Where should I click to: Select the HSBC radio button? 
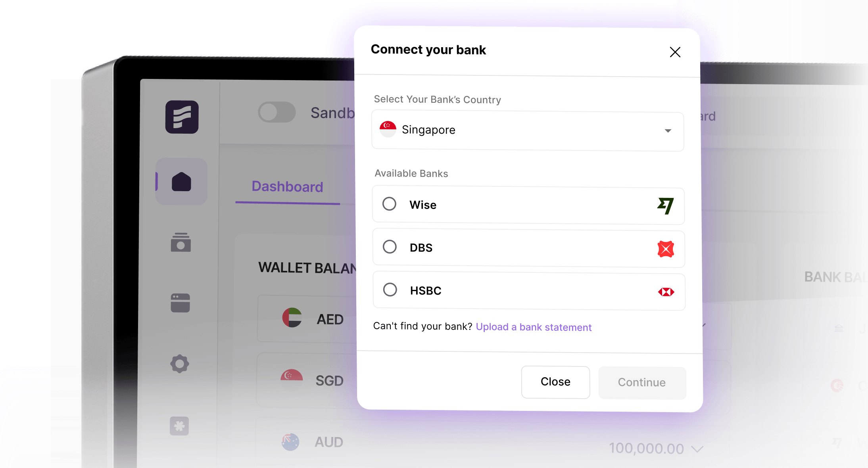coord(390,290)
